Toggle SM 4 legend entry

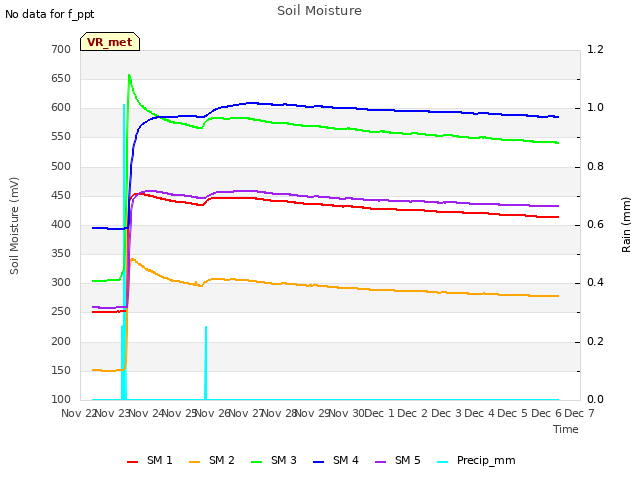(x=336, y=460)
